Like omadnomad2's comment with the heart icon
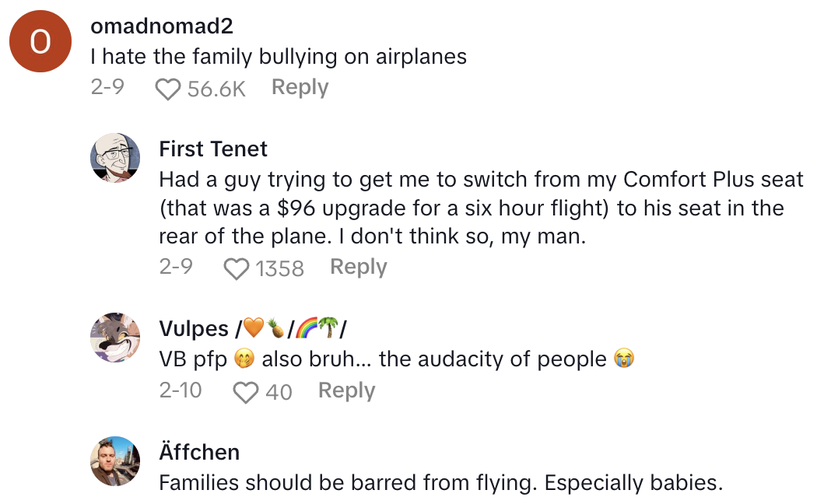Image resolution: width=817 pixels, height=504 pixels. [167, 89]
